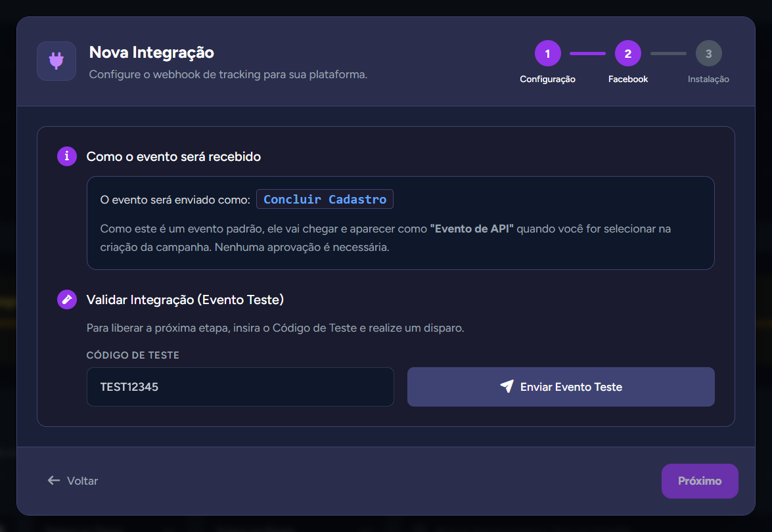Click the left arrow icon next to Voltar

(54, 480)
